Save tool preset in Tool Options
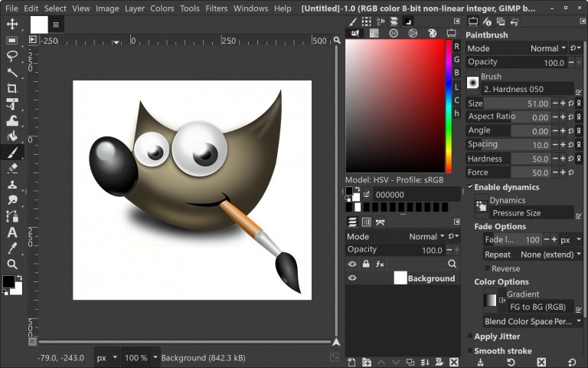Image resolution: width=588 pixels, height=368 pixels. coord(480,363)
